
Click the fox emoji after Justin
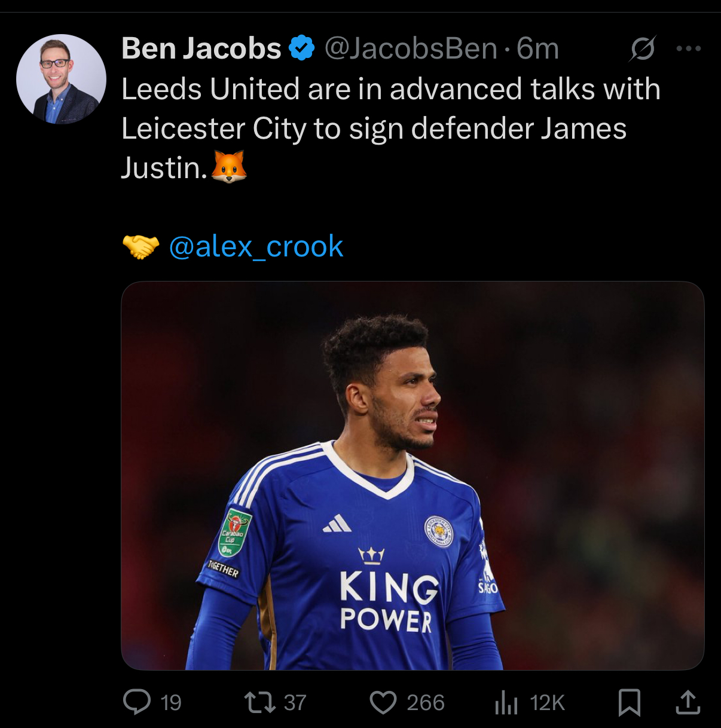pos(228,167)
